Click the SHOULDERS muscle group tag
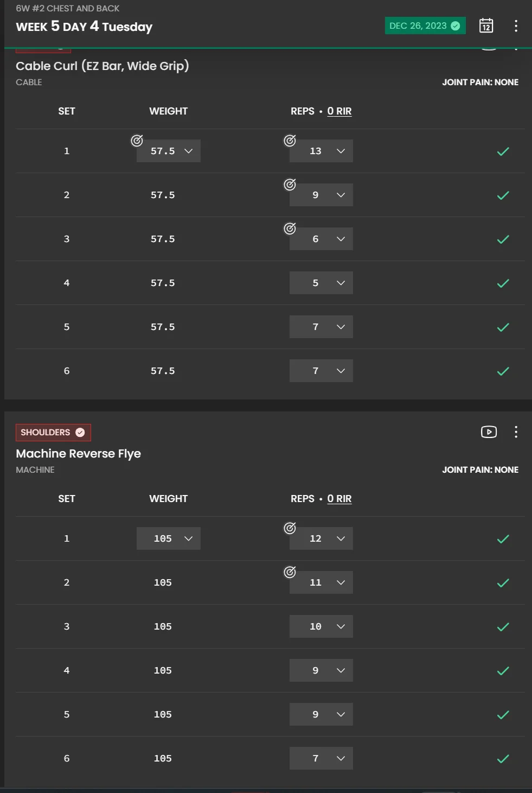This screenshot has width=532, height=793. tap(53, 433)
